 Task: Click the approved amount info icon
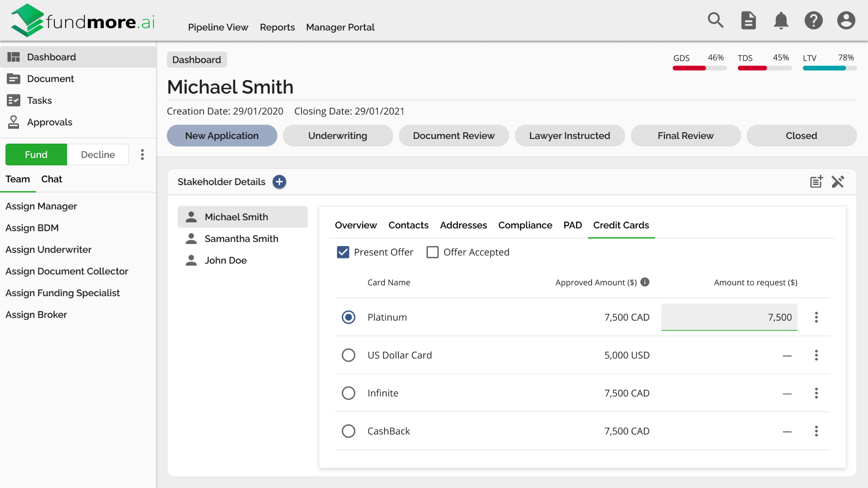[645, 282]
